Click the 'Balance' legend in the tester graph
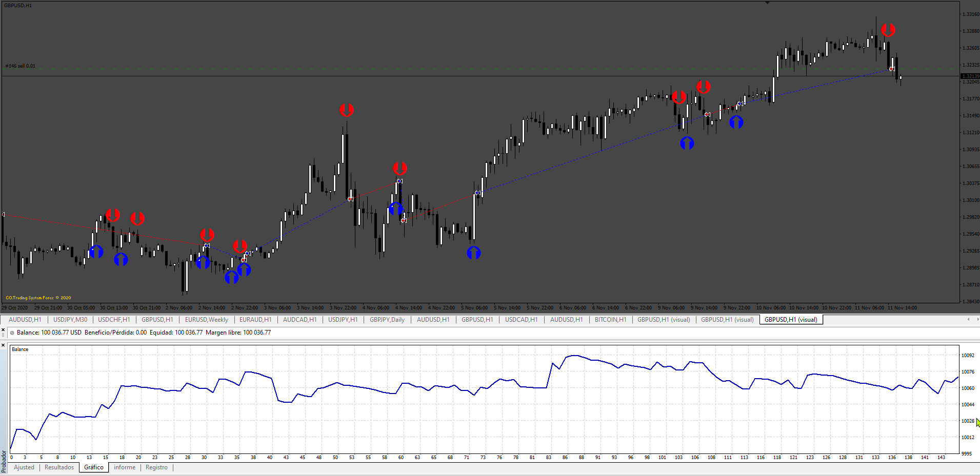 pyautogui.click(x=20, y=349)
